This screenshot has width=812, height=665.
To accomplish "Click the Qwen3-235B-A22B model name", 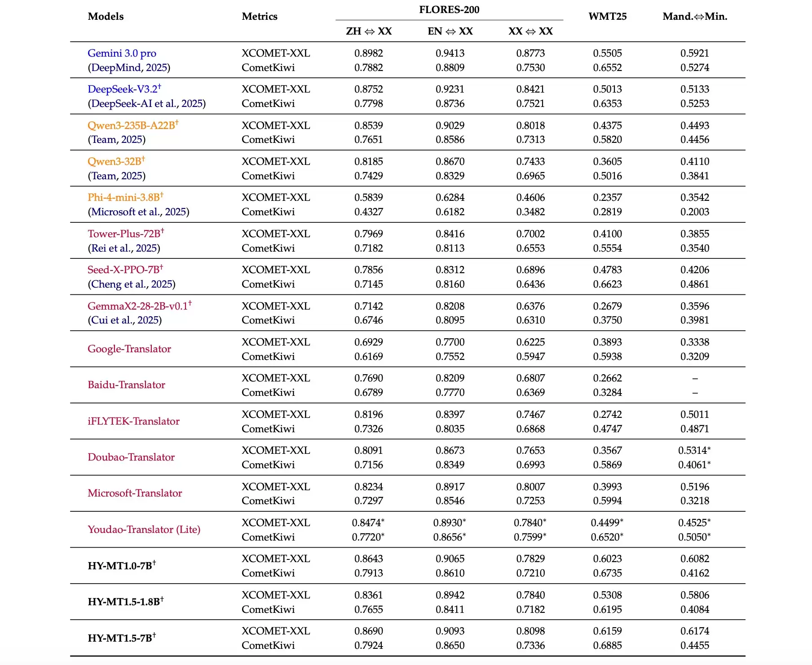I will [131, 125].
